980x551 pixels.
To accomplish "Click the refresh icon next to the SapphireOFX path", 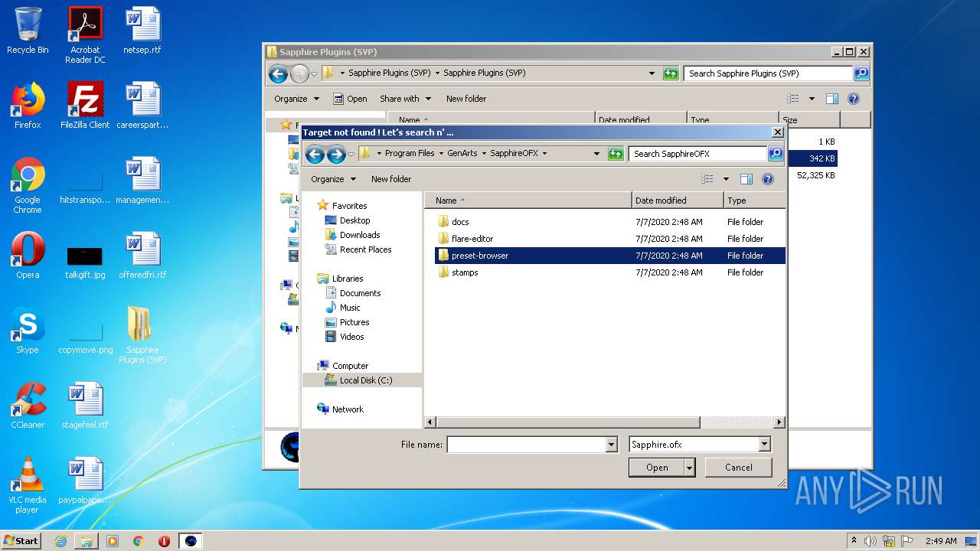I will pos(616,154).
